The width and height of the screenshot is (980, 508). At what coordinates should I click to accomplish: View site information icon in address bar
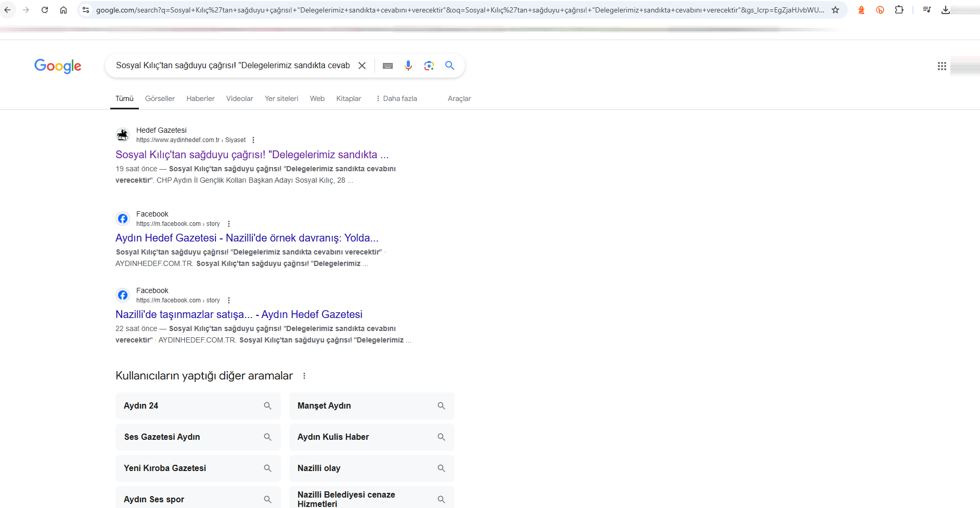pyautogui.click(x=86, y=10)
